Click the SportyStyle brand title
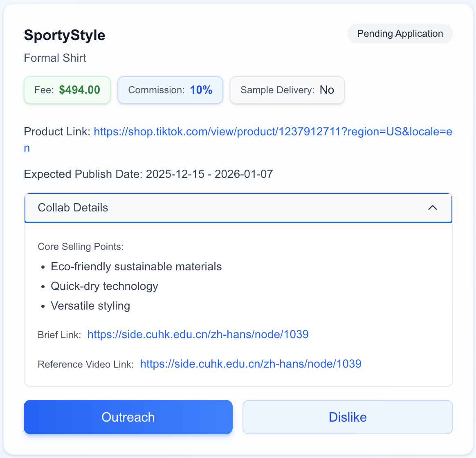Screen dimensions: 476x458 [x=65, y=35]
